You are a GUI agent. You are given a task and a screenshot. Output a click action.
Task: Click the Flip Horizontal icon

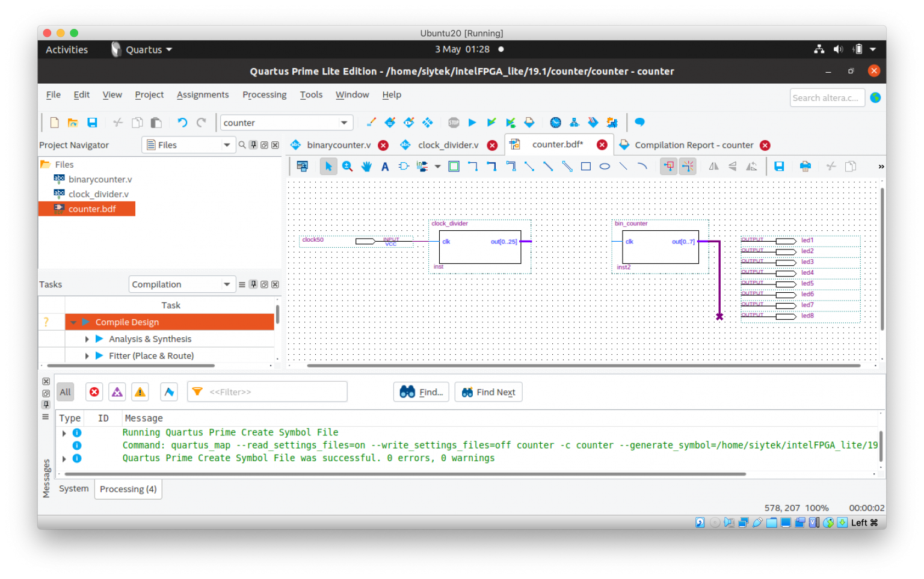(713, 166)
